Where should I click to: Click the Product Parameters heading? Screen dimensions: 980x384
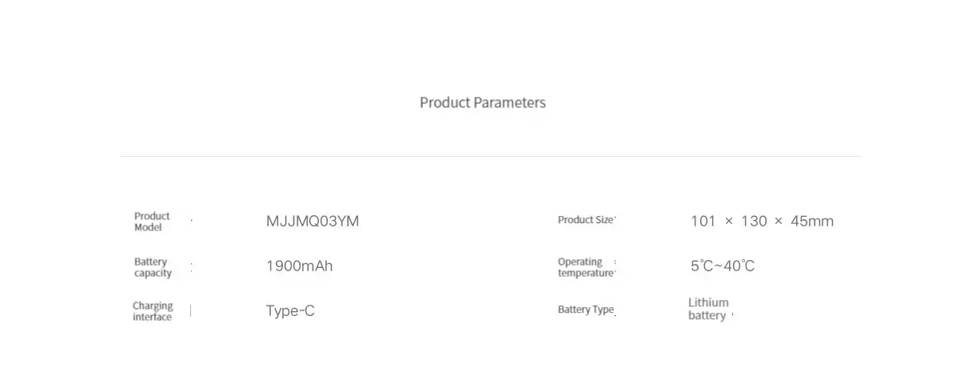[482, 102]
